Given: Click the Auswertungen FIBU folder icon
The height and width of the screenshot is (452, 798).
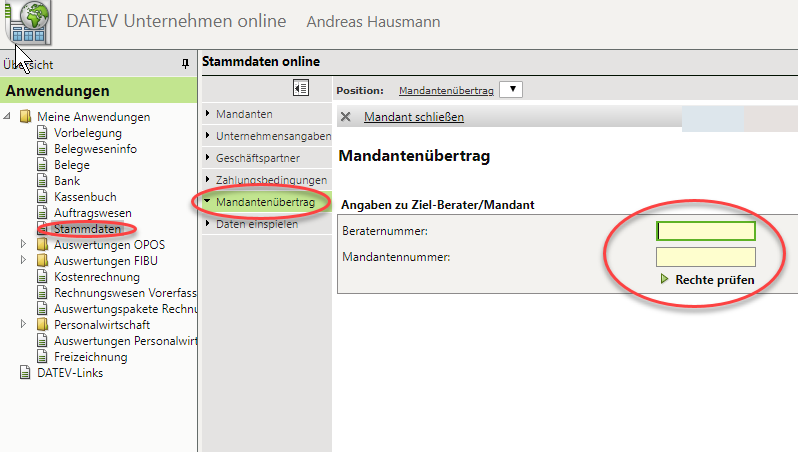Looking at the screenshot, I should click(43, 261).
